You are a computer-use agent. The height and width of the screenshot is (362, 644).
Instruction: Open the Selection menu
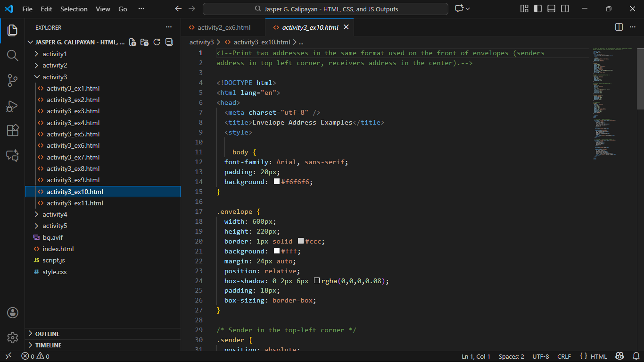(74, 9)
